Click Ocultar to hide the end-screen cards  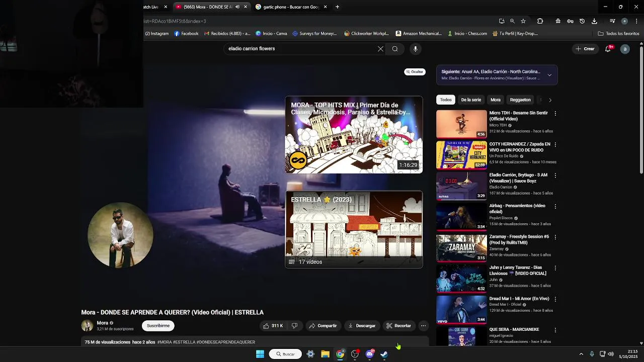415,72
